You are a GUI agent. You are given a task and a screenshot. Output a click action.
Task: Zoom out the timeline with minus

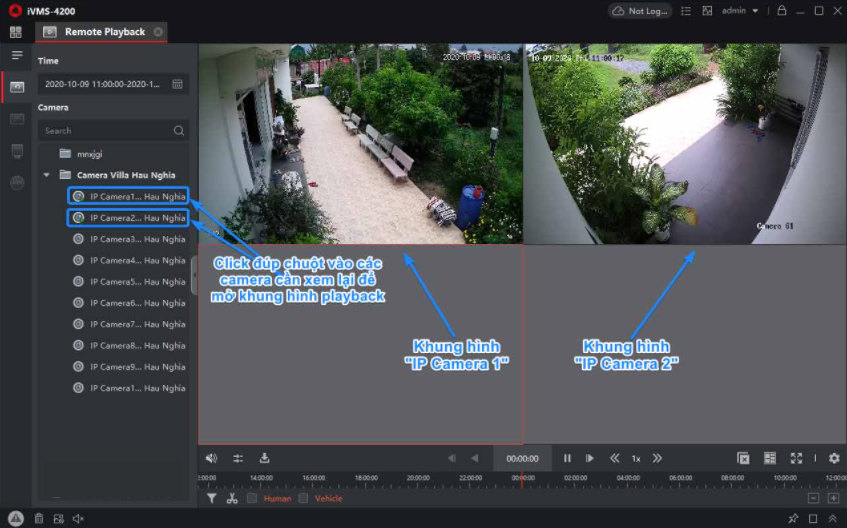click(813, 498)
